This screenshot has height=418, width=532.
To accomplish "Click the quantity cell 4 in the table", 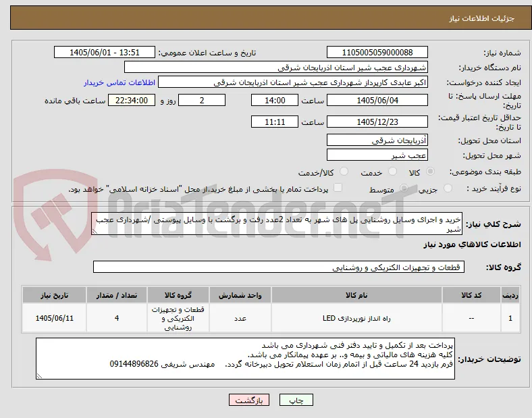I will [117, 318].
